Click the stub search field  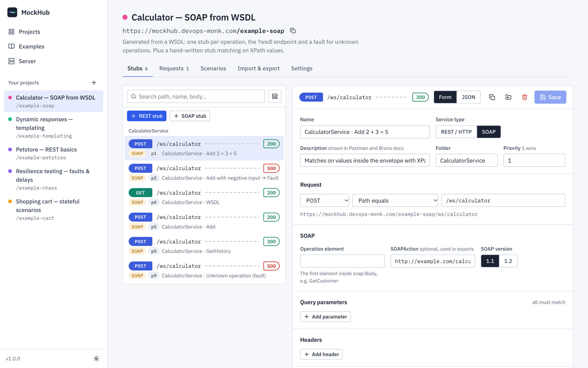[196, 97]
